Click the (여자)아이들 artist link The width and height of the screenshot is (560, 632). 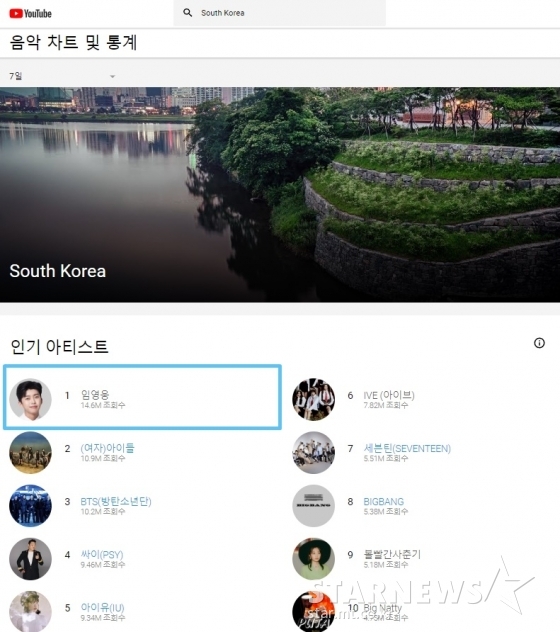[x=107, y=448]
